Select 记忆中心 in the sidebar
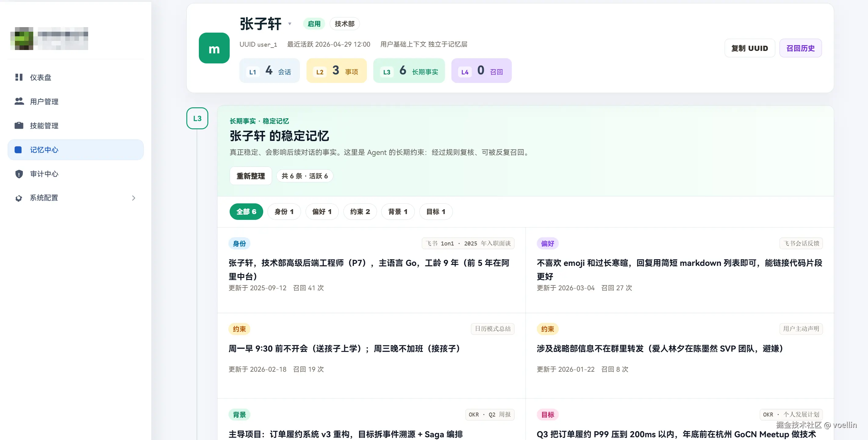 [x=75, y=150]
